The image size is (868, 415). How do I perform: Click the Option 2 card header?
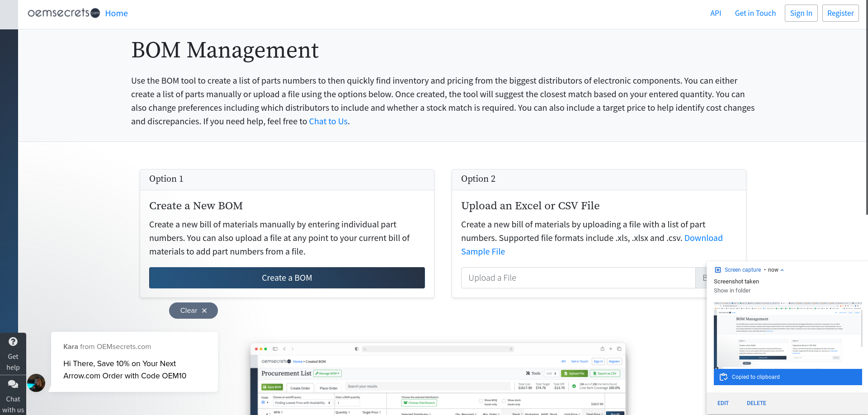click(599, 179)
